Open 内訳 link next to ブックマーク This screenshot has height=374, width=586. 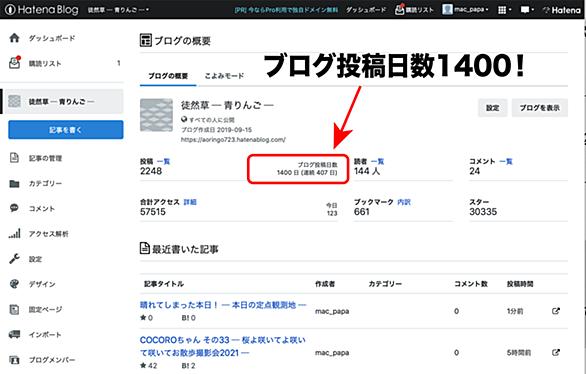pyautogui.click(x=404, y=202)
